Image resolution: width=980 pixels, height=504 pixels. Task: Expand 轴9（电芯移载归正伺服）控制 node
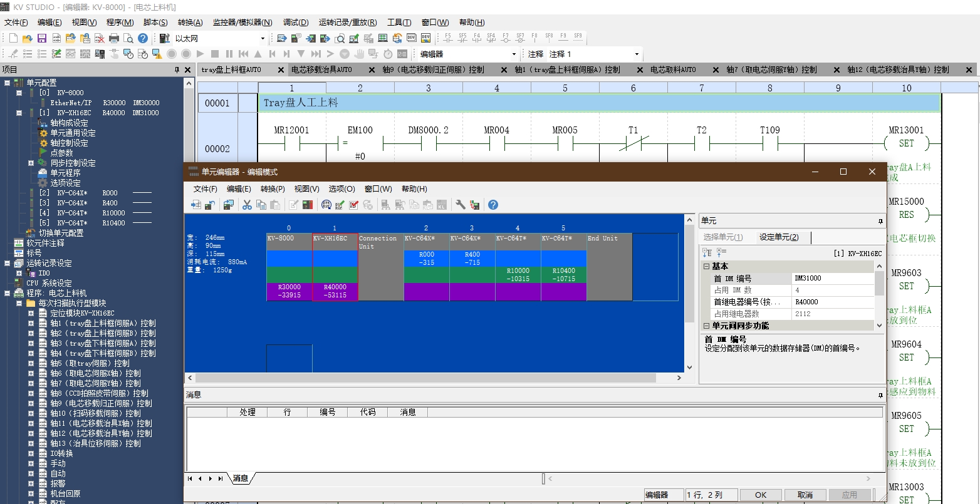(31, 403)
